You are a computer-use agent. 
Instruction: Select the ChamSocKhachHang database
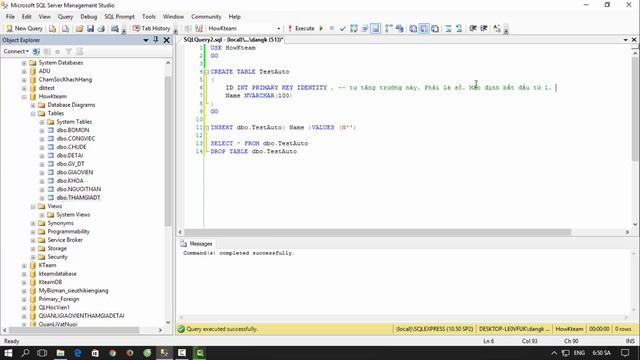pos(65,80)
